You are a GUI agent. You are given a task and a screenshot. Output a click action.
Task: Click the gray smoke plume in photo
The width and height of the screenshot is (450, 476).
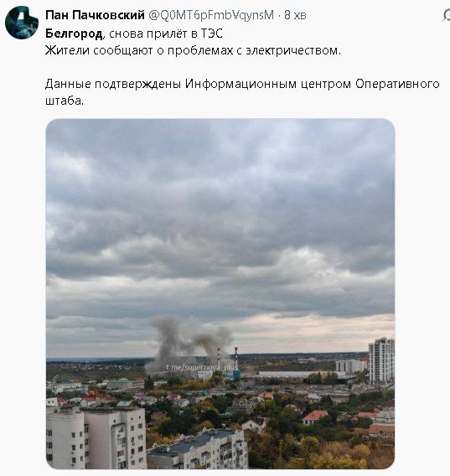pos(189,340)
